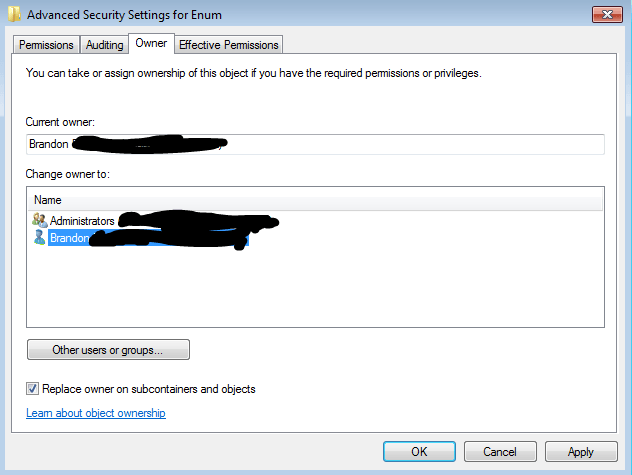The height and width of the screenshot is (475, 632).
Task: Apply the ownership changes
Action: pos(581,451)
